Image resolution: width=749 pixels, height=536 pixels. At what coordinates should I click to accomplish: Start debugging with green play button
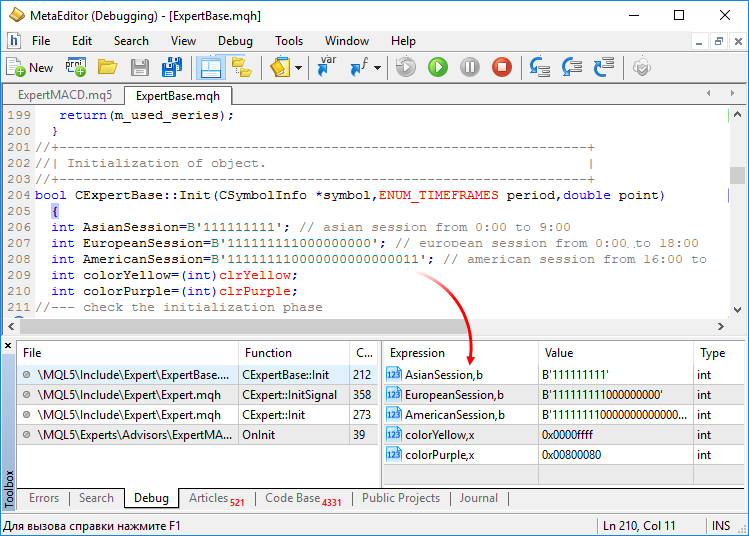[438, 67]
